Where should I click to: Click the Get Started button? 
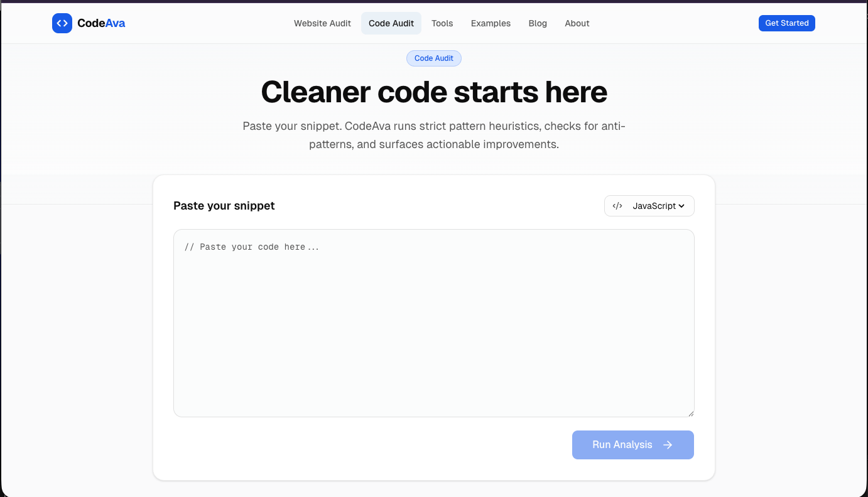tap(786, 23)
